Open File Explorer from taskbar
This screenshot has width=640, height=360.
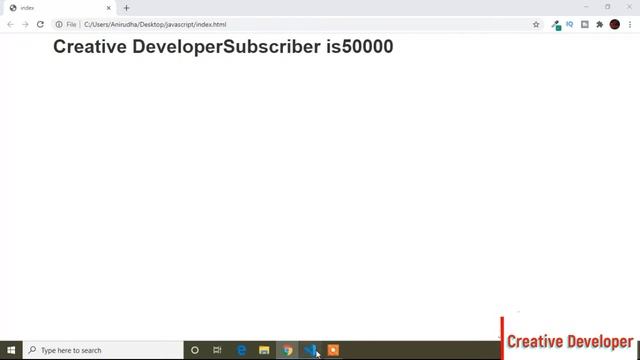[264, 350]
